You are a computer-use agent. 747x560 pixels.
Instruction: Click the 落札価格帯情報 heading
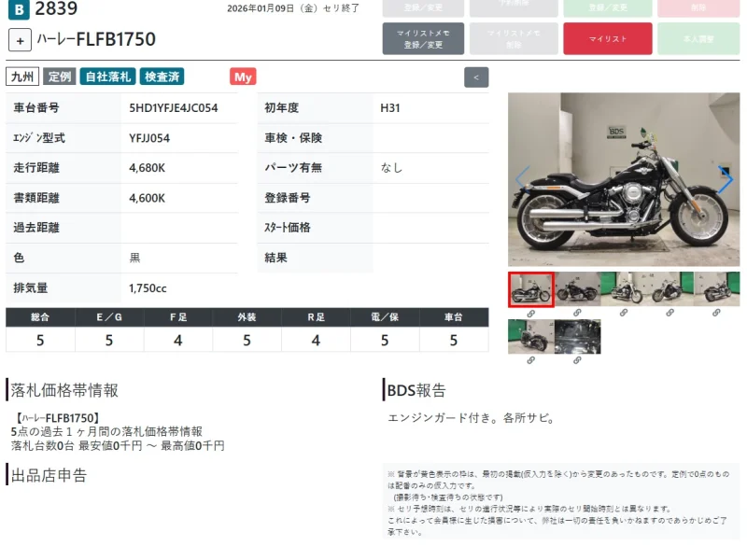(x=64, y=390)
